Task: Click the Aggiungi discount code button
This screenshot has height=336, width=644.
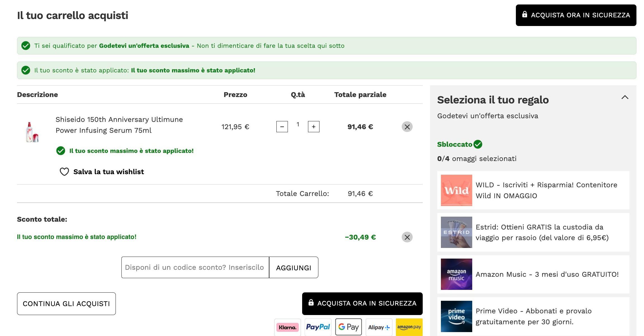Action: coord(293,268)
